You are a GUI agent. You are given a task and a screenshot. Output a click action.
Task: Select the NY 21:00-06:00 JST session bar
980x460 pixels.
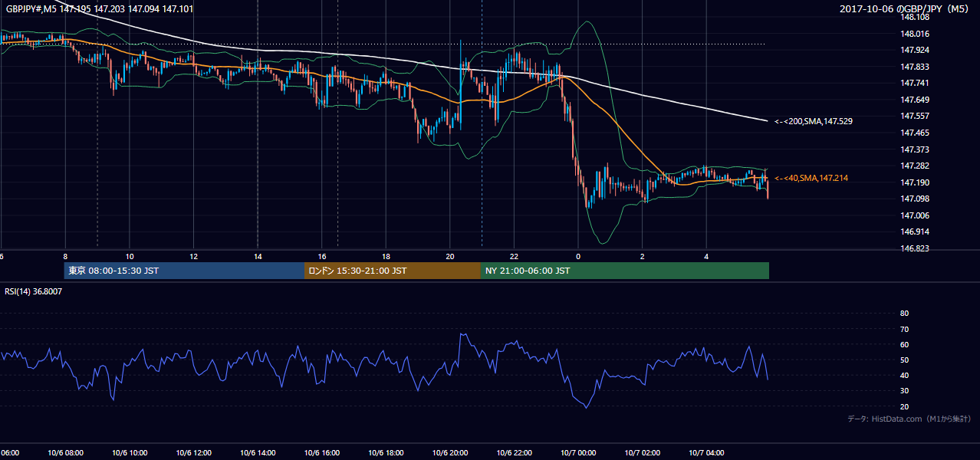(625, 271)
